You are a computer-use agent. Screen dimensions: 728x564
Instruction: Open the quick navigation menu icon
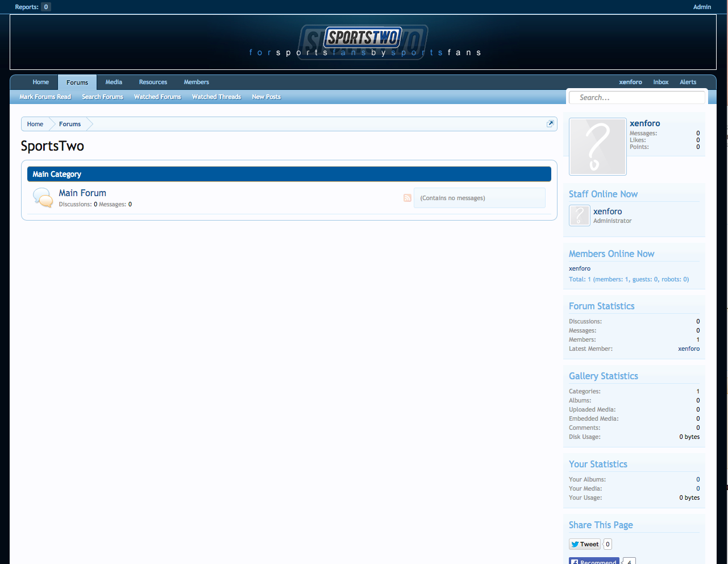(x=550, y=124)
